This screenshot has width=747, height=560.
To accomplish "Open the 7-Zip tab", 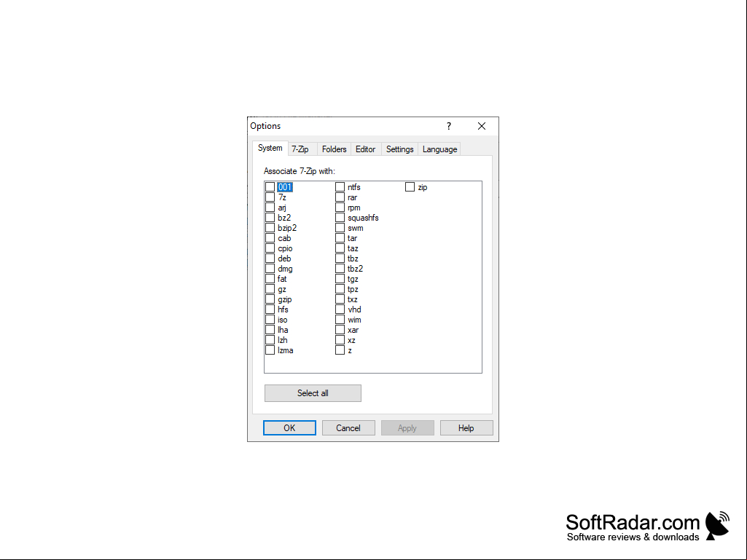I will tap(300, 149).
